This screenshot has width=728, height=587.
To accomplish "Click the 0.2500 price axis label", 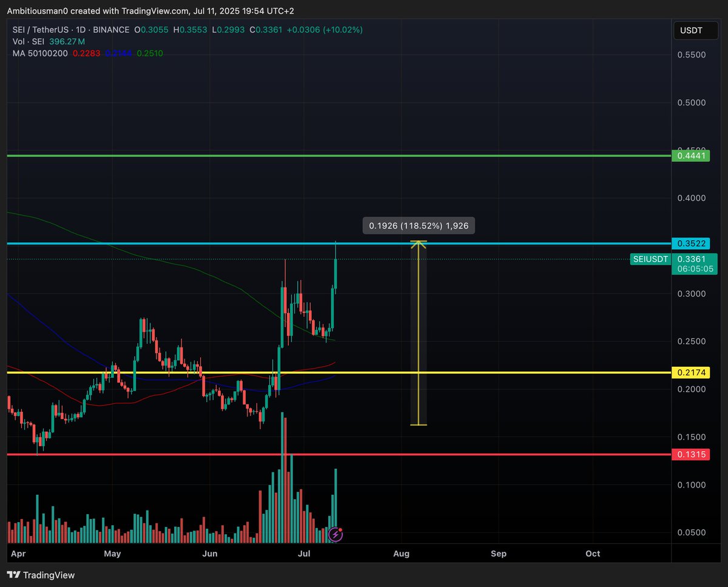I will point(691,341).
